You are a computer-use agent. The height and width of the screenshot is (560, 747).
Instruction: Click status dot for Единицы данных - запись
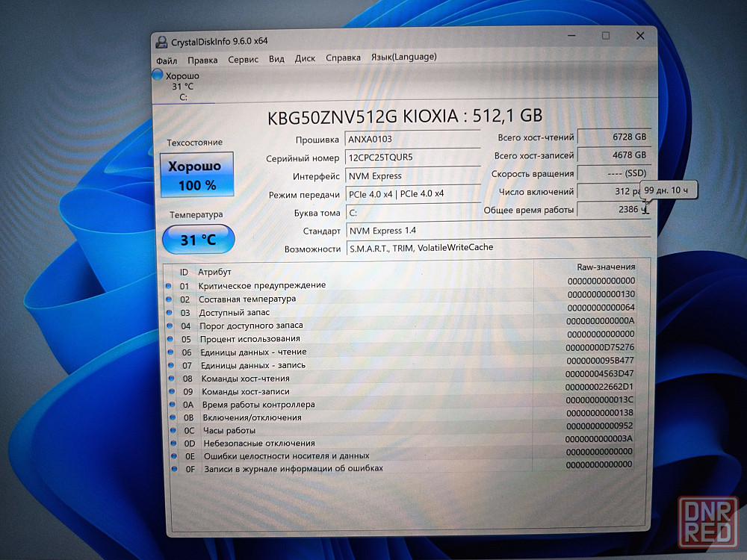(171, 366)
